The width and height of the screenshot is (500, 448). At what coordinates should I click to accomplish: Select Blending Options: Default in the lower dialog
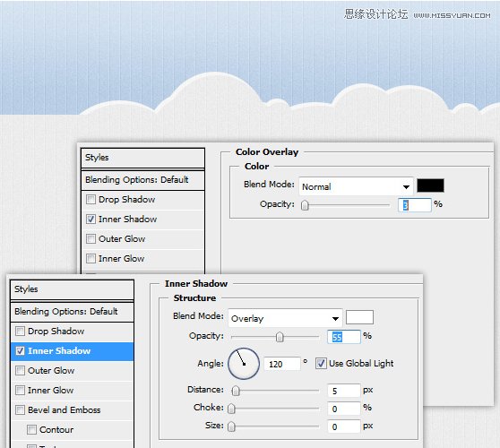(x=72, y=312)
